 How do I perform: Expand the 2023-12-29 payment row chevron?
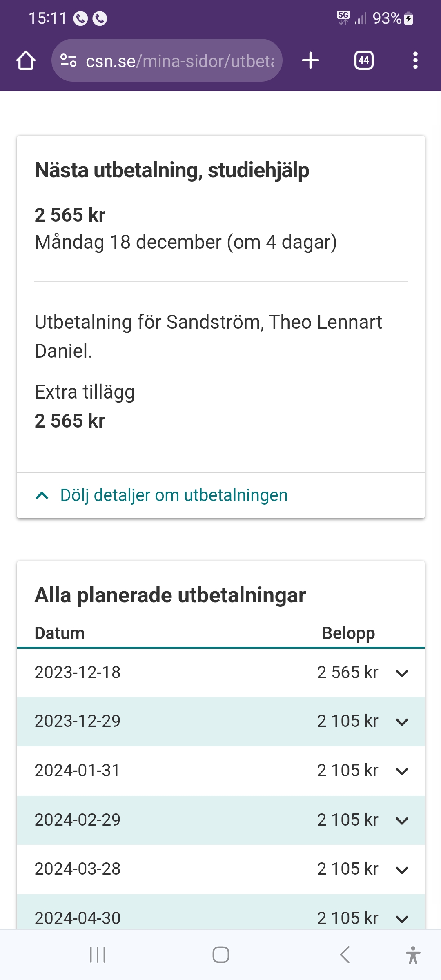402,722
